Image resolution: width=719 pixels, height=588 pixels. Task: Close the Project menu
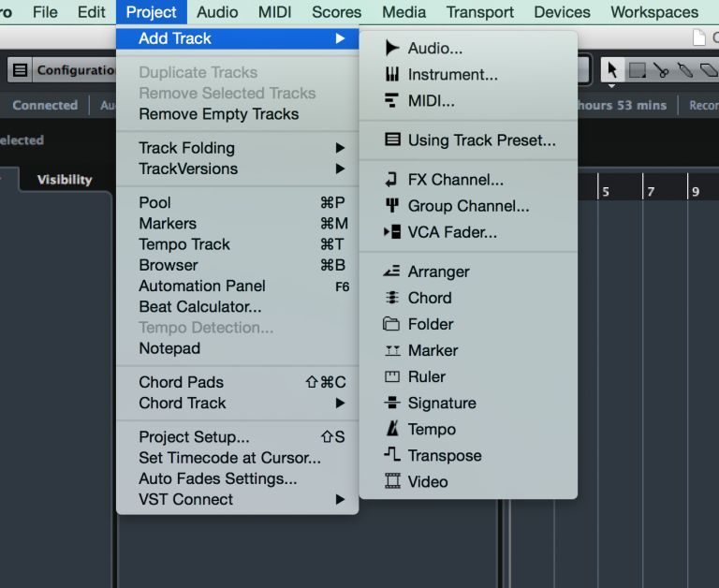(152, 12)
